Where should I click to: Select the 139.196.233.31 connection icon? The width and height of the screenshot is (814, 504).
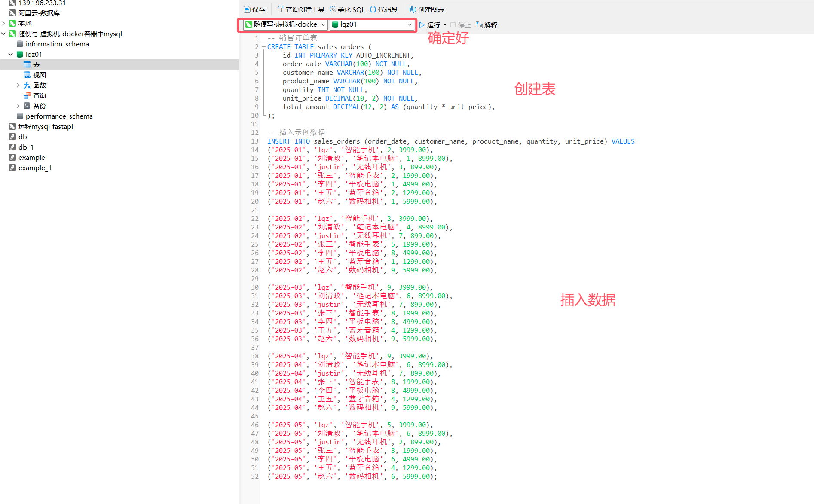[12, 3]
